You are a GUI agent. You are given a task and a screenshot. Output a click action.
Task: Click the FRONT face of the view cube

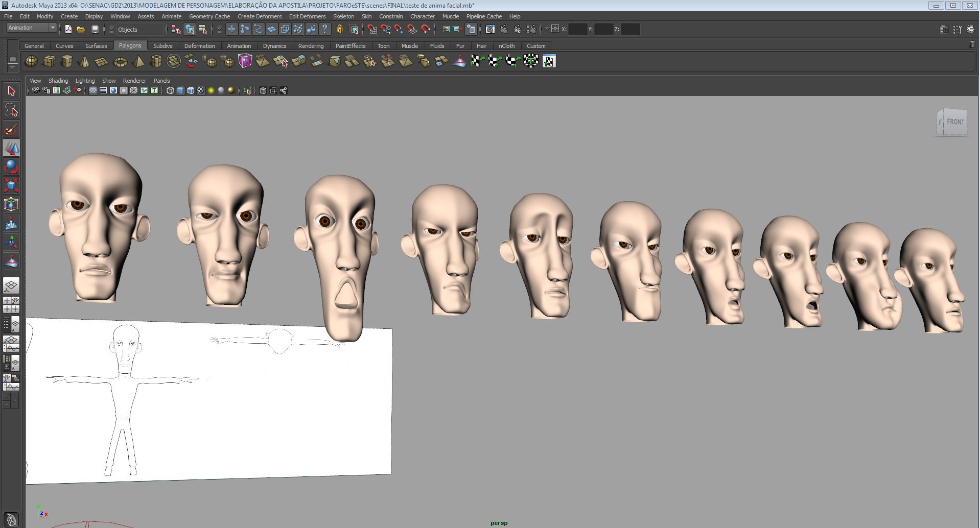[954, 122]
